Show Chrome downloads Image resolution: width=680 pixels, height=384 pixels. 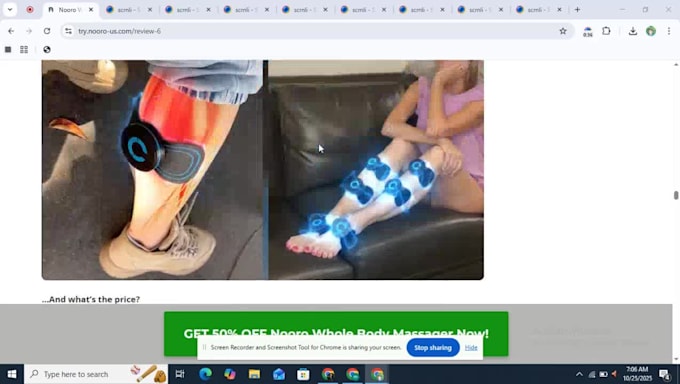coord(633,31)
